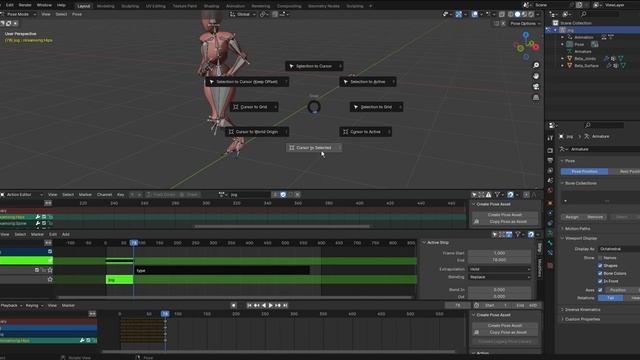Choose Selection to Active in the pie menu
The width and height of the screenshot is (640, 360).
(x=368, y=82)
